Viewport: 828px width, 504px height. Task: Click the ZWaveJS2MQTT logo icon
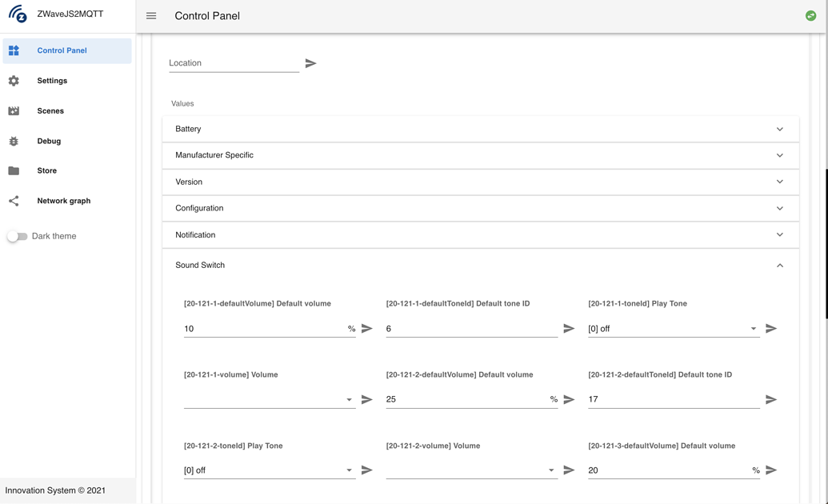(16, 14)
